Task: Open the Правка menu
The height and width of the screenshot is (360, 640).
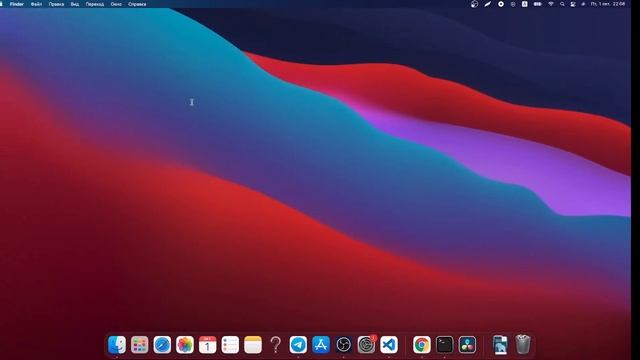Action: 56,4
